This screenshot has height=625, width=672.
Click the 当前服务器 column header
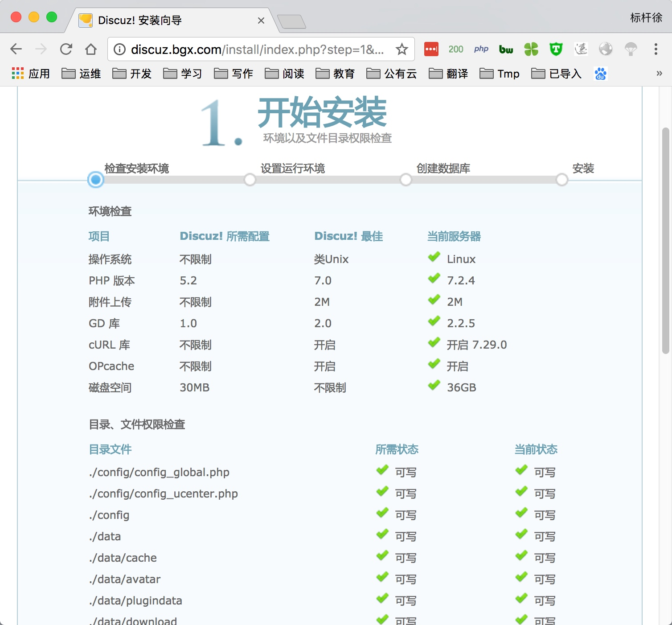coord(454,236)
